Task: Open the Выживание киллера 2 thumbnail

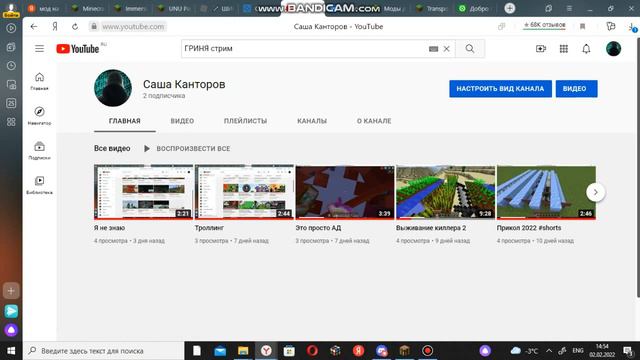Action: coord(445,192)
